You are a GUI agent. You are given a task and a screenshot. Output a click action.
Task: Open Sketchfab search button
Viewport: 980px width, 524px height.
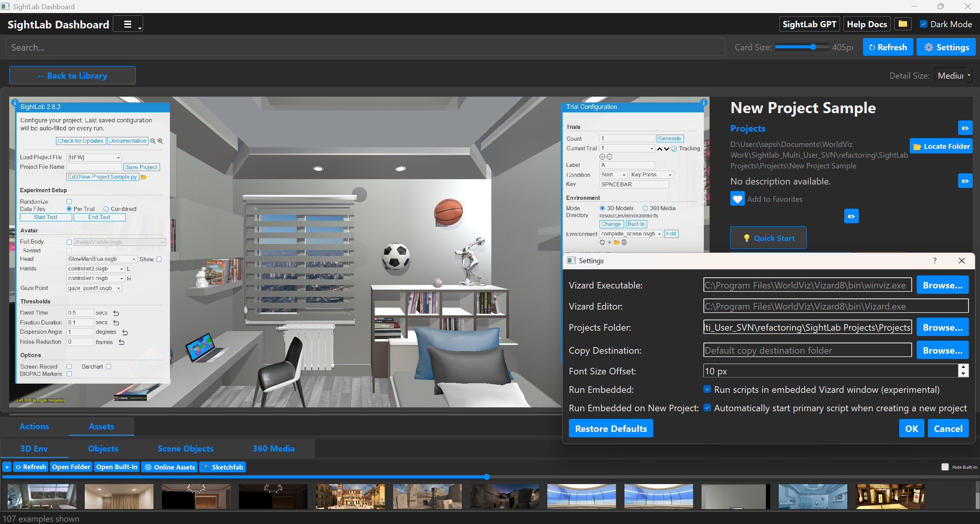(222, 467)
